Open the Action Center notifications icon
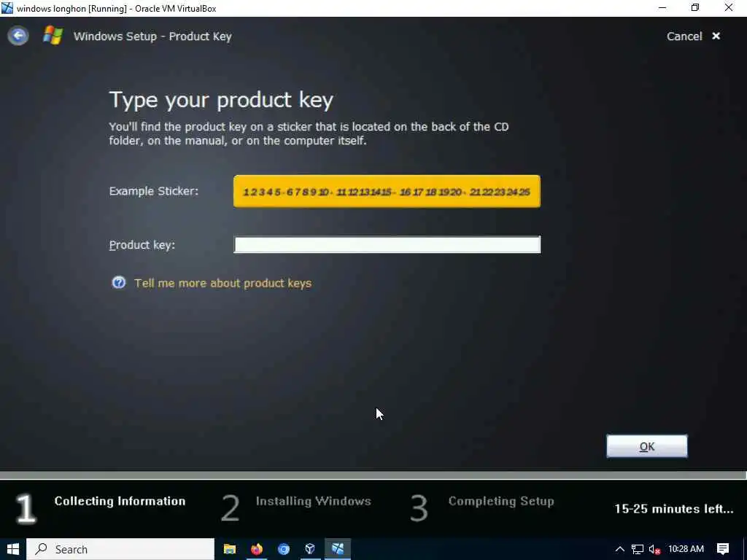The image size is (747, 560). click(x=723, y=549)
